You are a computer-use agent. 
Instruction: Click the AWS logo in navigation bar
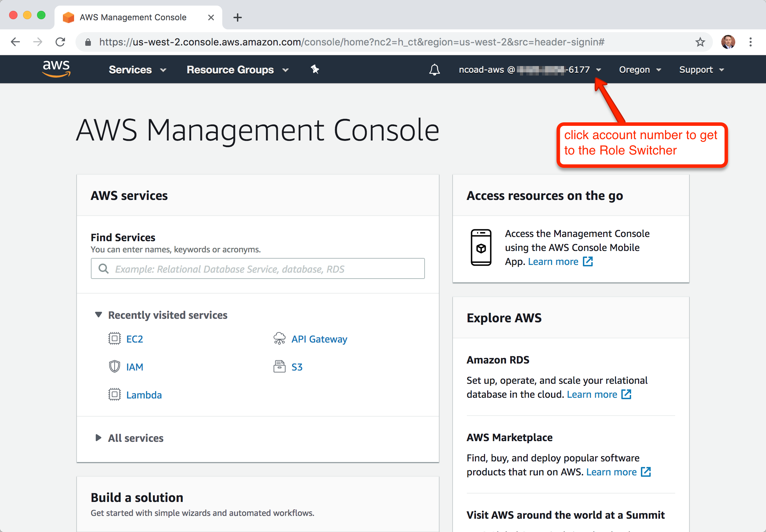[56, 69]
